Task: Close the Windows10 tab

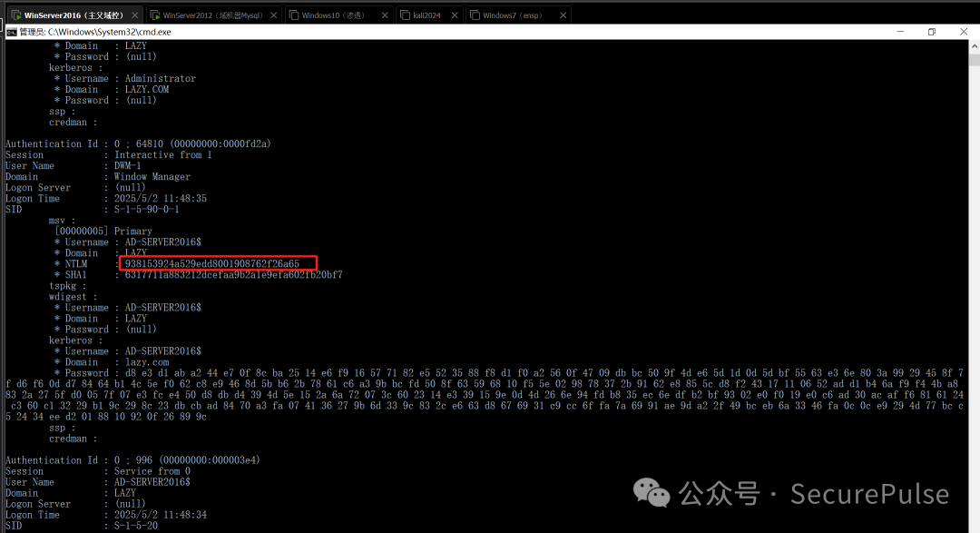Action: click(385, 15)
